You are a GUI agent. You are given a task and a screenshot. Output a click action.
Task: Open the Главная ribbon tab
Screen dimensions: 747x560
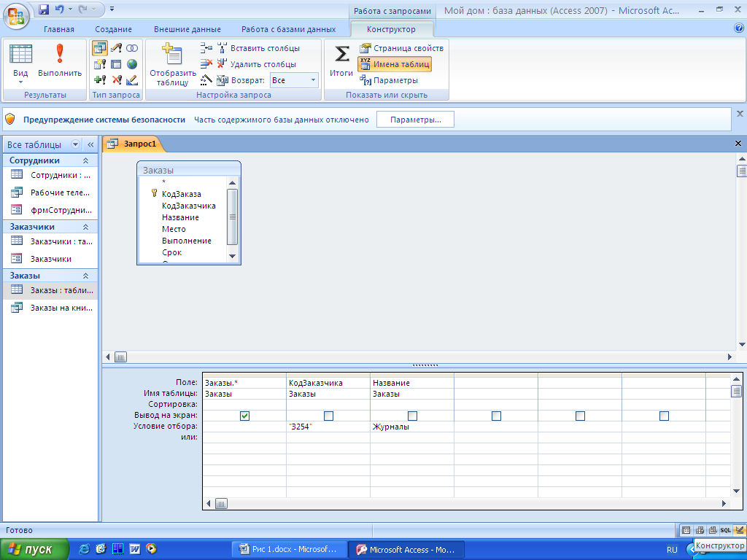pyautogui.click(x=59, y=29)
